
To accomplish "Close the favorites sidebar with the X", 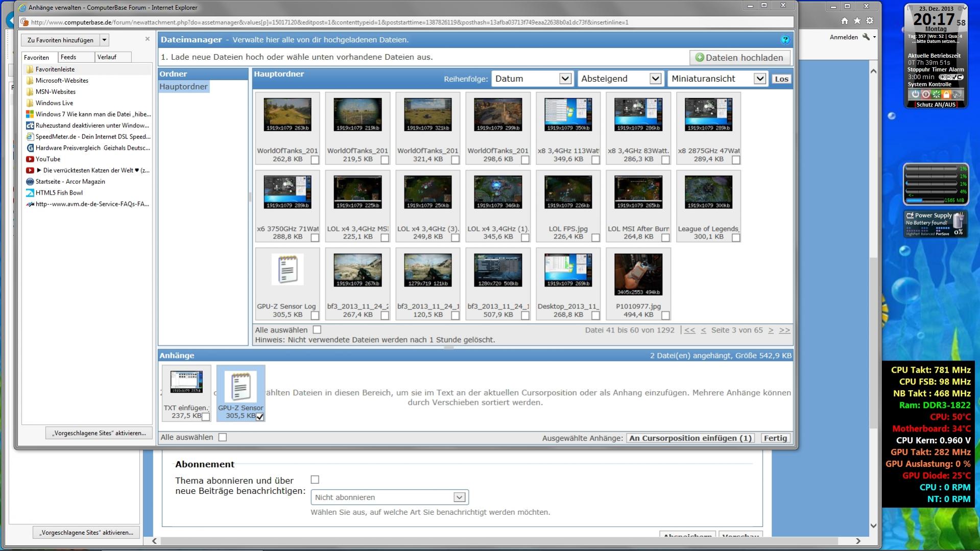I will click(x=148, y=39).
